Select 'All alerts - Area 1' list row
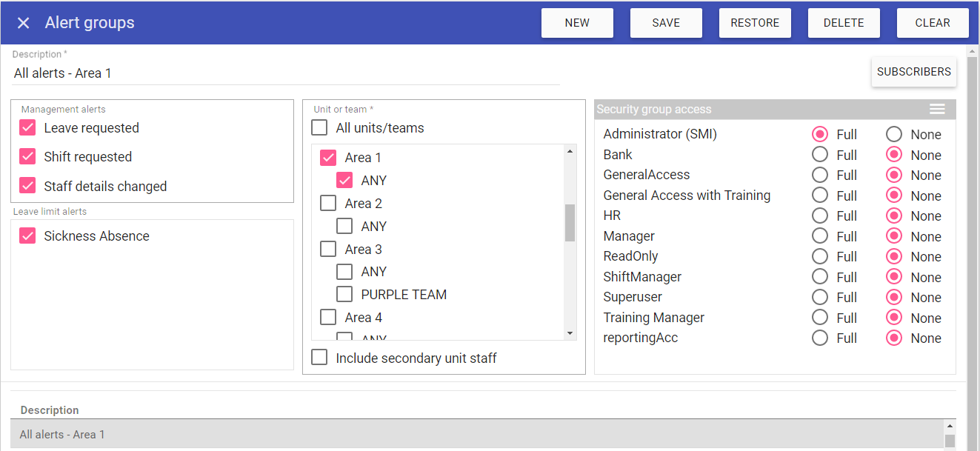980x451 pixels. point(474,435)
